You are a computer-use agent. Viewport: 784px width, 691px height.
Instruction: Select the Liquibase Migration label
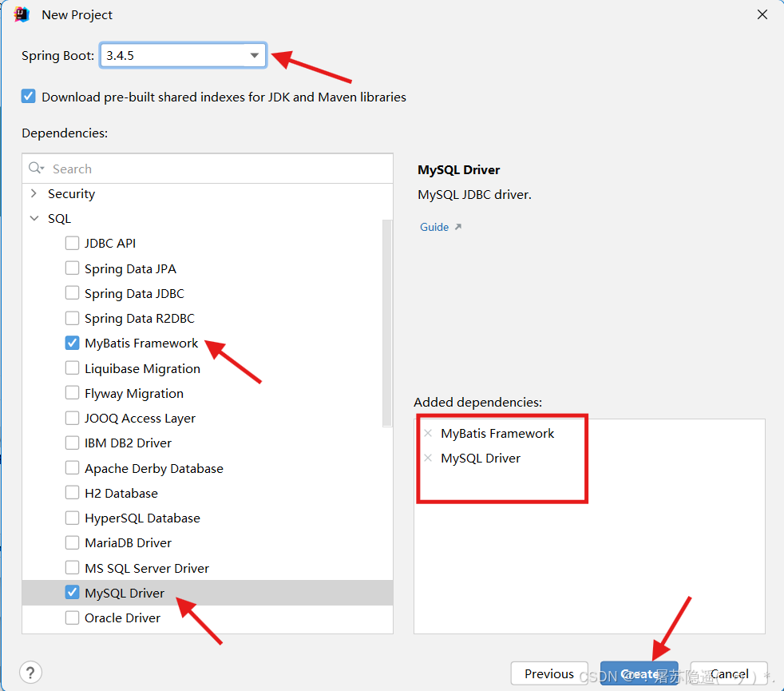142,369
